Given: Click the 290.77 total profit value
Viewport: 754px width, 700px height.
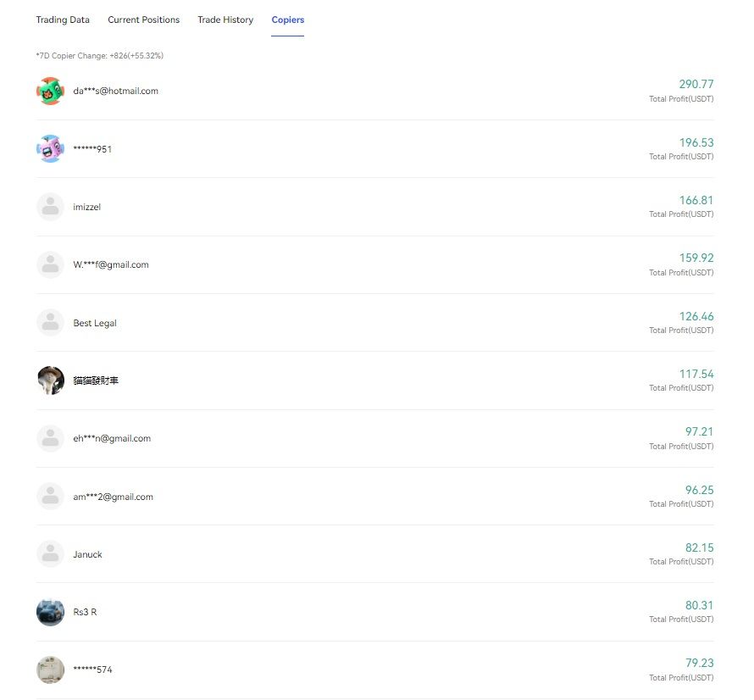Looking at the screenshot, I should [696, 84].
